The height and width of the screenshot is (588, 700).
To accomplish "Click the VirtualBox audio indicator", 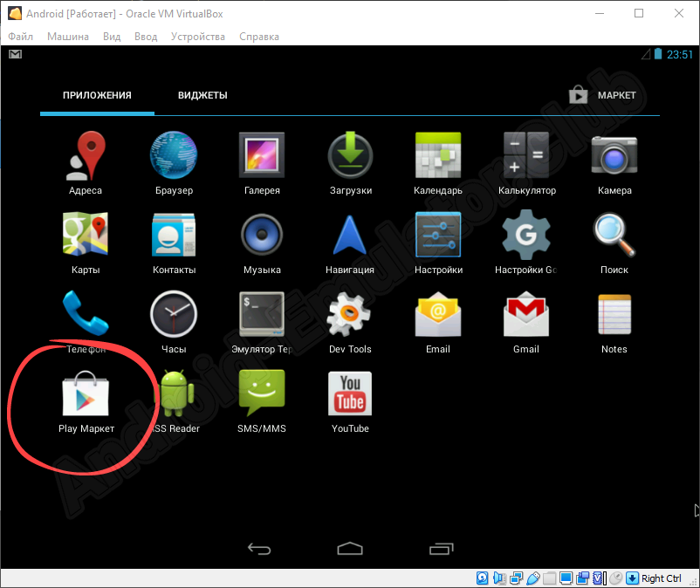I will click(x=499, y=578).
